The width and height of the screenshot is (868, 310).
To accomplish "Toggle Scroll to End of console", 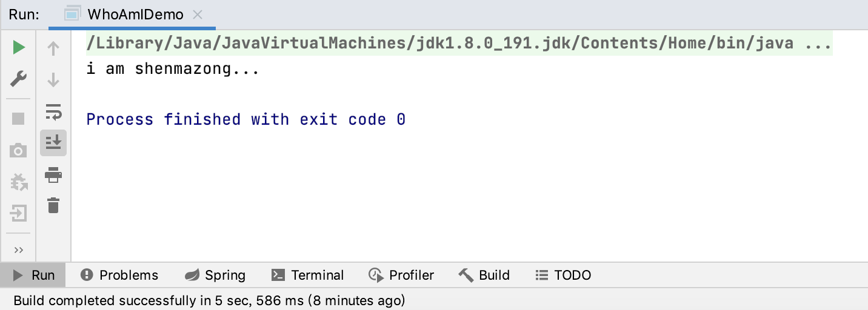I will coord(53,143).
